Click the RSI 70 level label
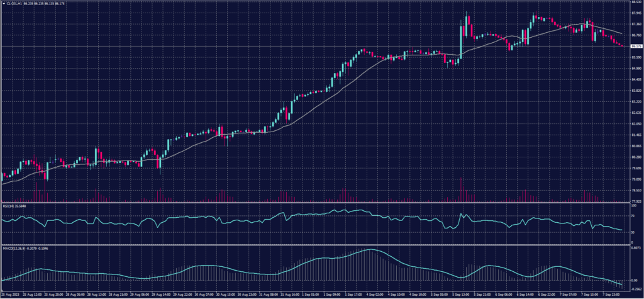The height and width of the screenshot is (299, 644). [x=631, y=216]
